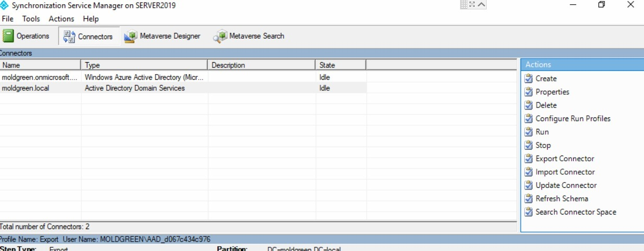Click Total number of Connectors status text
Viewport: 644px width, 251px height.
45,226
